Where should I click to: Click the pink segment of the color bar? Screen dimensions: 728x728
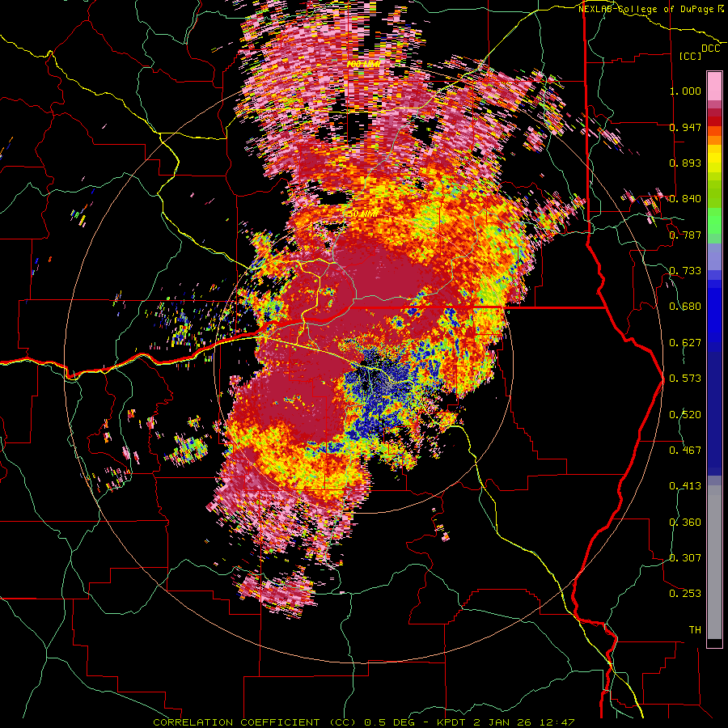coord(714,86)
